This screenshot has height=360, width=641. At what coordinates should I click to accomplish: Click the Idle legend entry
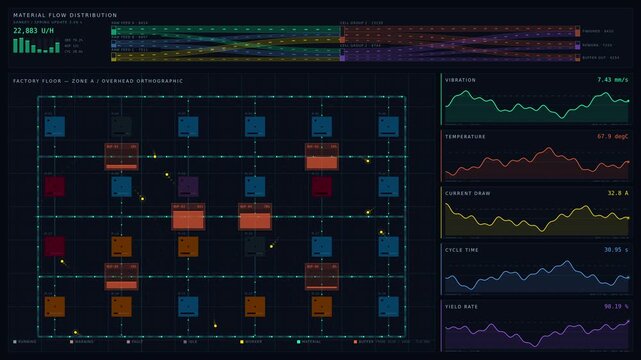click(191, 342)
